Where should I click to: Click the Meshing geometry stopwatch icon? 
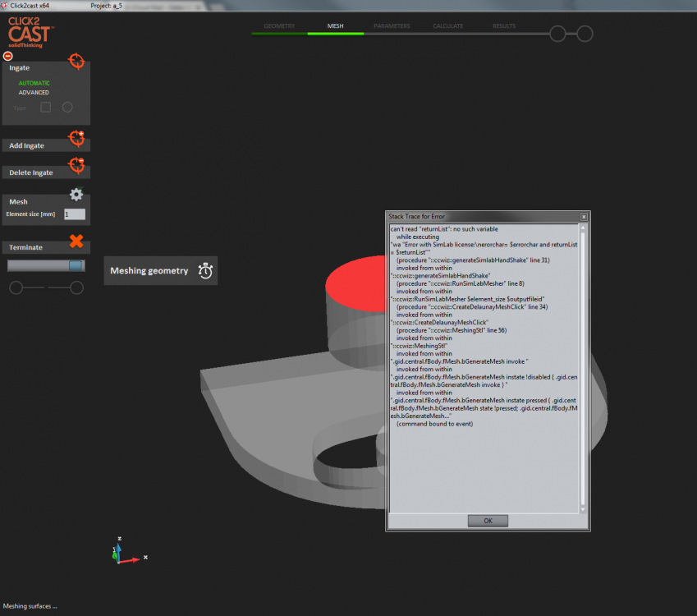coord(205,270)
